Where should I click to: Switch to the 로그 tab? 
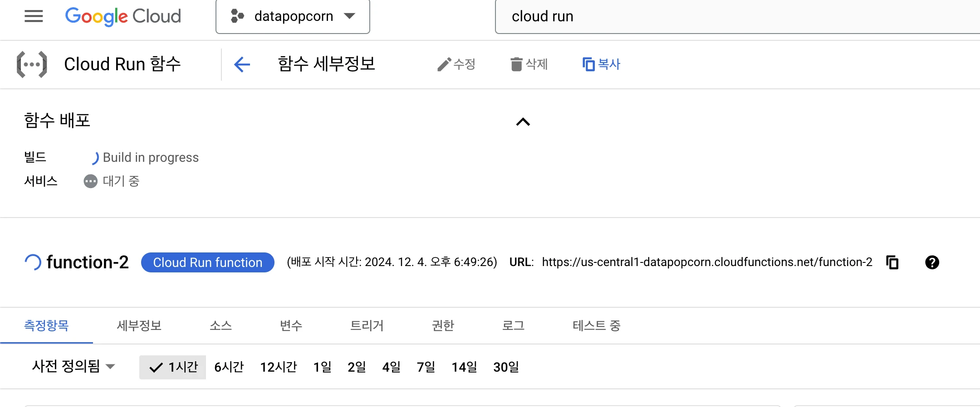coord(514,325)
